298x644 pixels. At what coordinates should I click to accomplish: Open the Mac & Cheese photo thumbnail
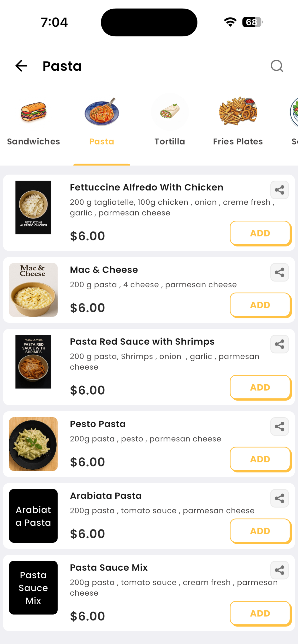(33, 290)
